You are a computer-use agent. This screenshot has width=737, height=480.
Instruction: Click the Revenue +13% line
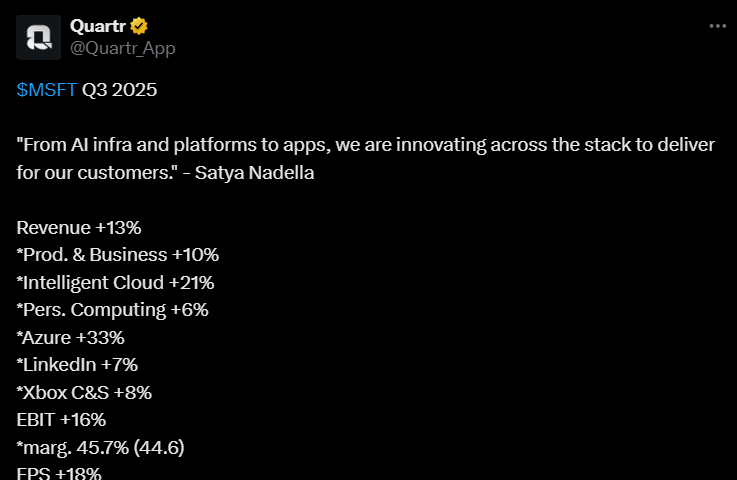coord(79,228)
